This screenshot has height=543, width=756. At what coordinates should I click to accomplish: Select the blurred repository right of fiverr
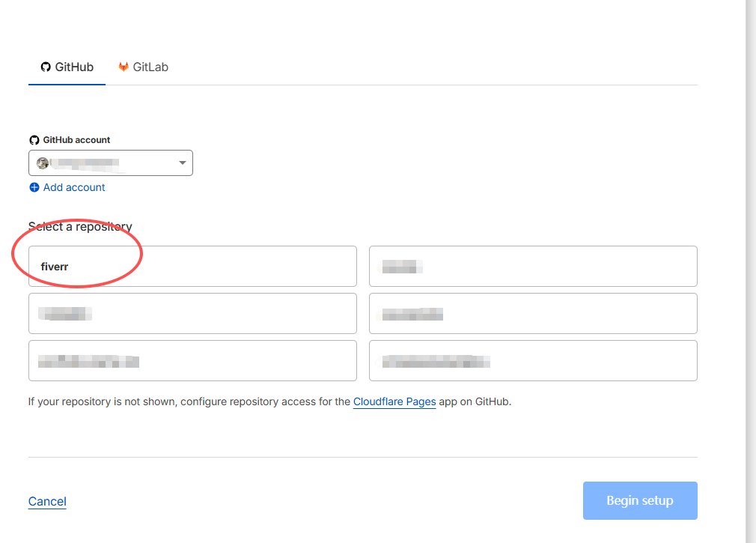point(533,266)
